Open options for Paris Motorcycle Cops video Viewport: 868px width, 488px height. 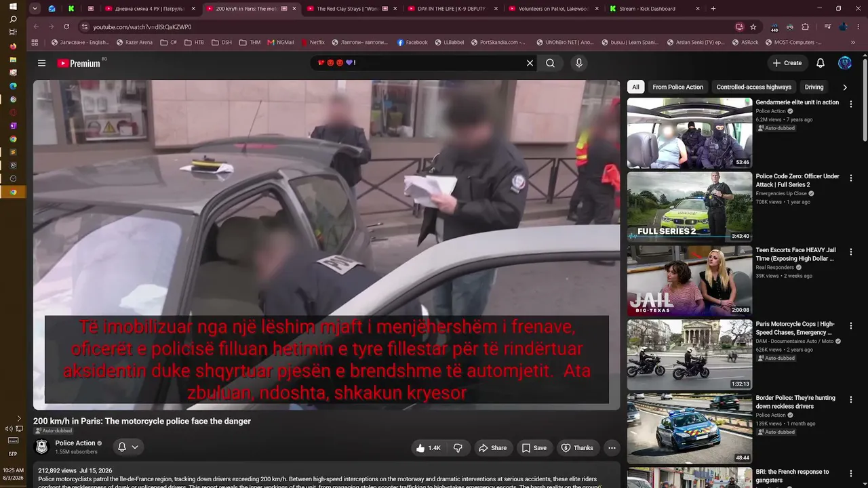click(850, 325)
